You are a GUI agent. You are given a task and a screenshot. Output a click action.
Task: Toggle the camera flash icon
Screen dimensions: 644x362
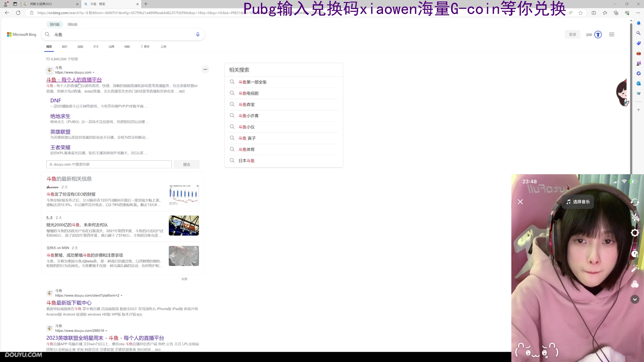pyautogui.click(x=635, y=217)
